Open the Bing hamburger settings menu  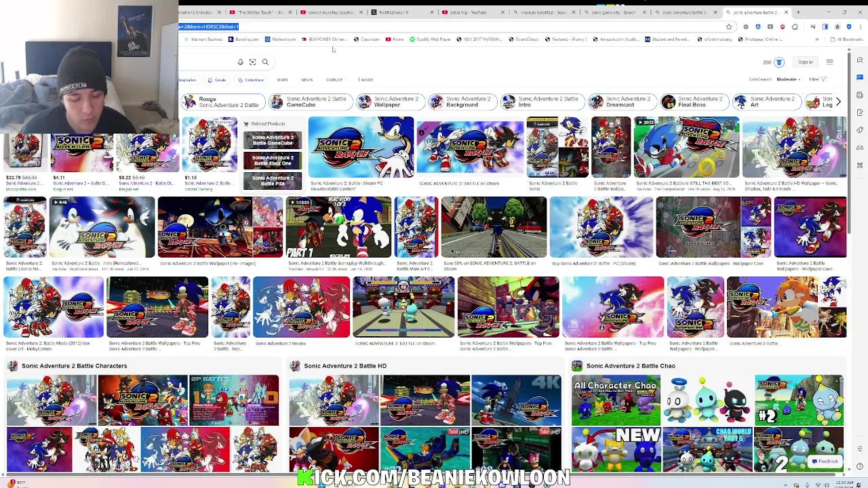click(829, 62)
